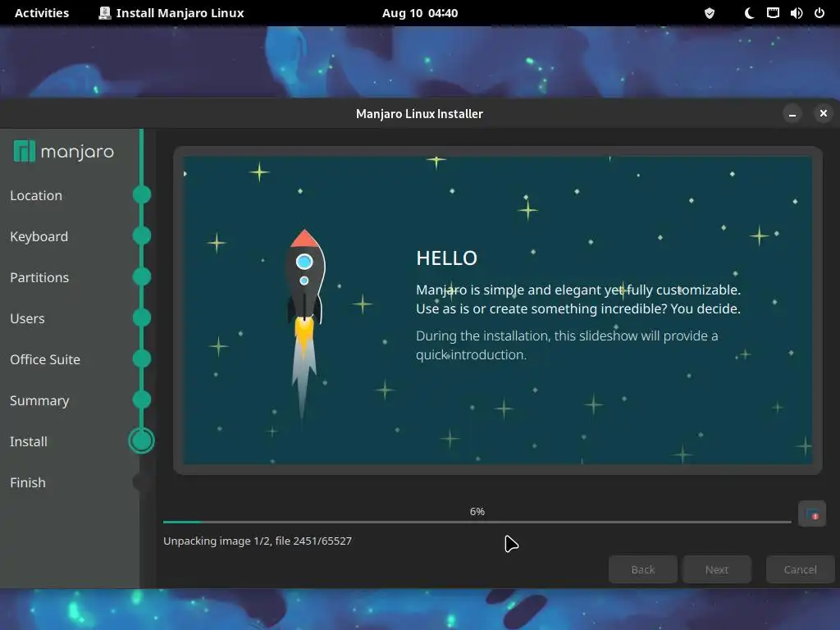840x630 pixels.
Task: Select the Keyboard step in sidebar
Action: point(39,237)
